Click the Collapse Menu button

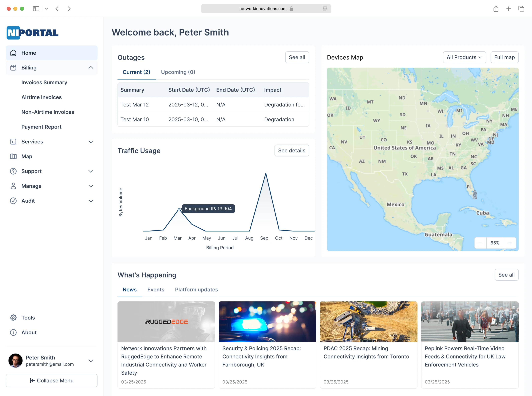coord(52,381)
